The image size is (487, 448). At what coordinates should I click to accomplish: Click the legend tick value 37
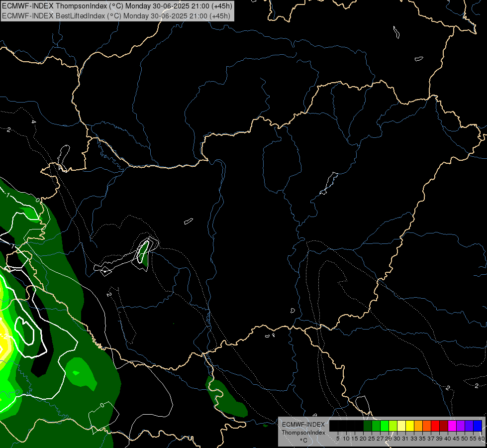click(x=431, y=439)
